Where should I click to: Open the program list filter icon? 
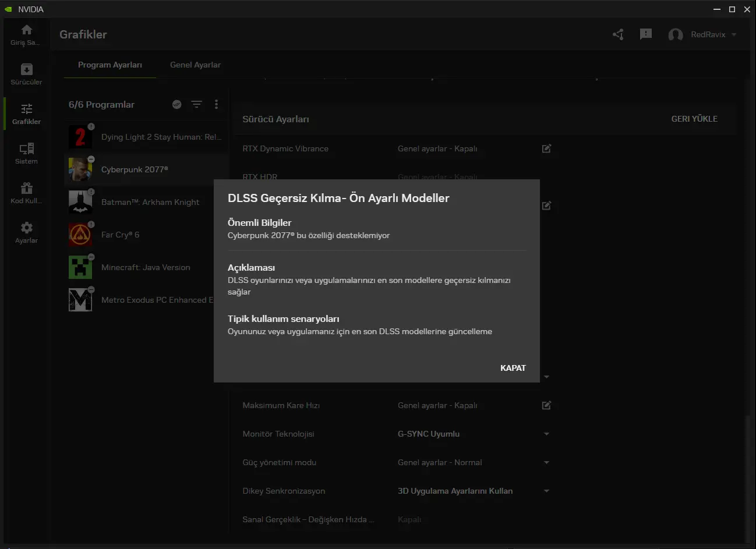[x=197, y=105]
